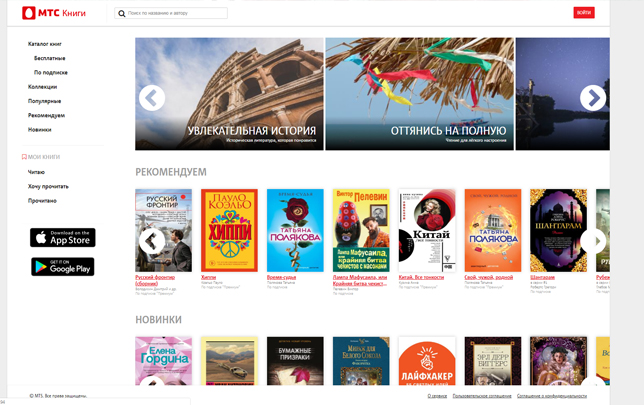This screenshot has height=405, width=644.
Task: Open Популярные in the sidebar
Action: coord(44,101)
